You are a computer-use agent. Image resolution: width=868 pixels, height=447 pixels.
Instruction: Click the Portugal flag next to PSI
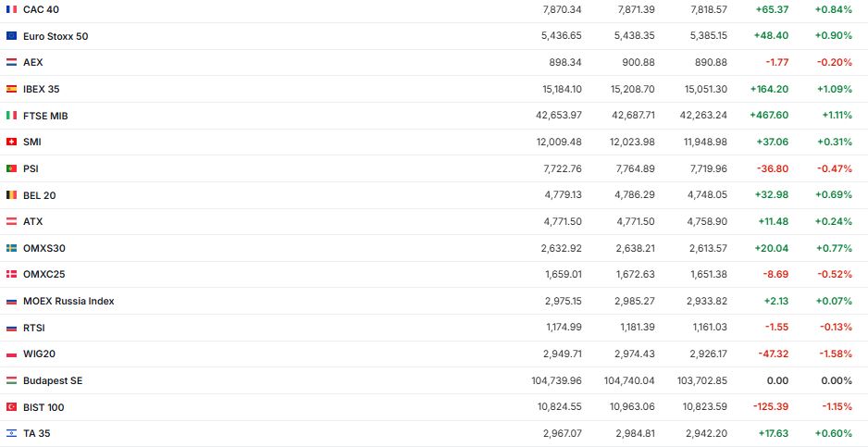[x=11, y=168]
